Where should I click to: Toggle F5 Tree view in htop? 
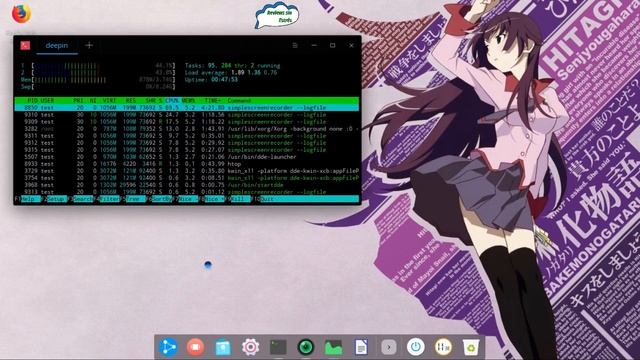[x=133, y=199]
